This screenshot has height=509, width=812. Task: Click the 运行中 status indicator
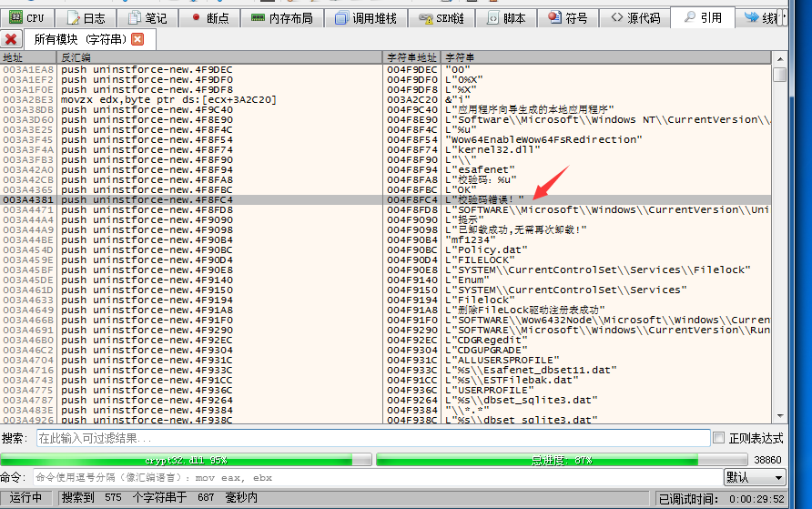click(25, 498)
